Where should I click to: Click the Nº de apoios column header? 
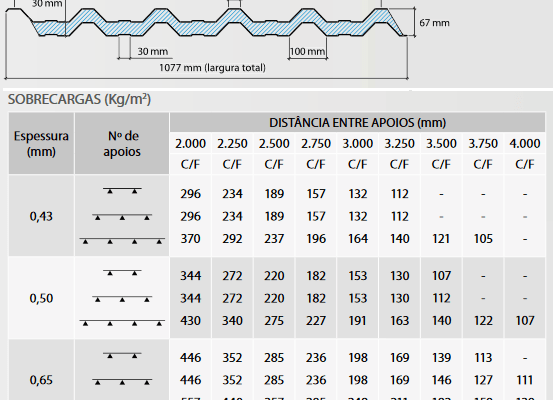pyautogui.click(x=122, y=144)
